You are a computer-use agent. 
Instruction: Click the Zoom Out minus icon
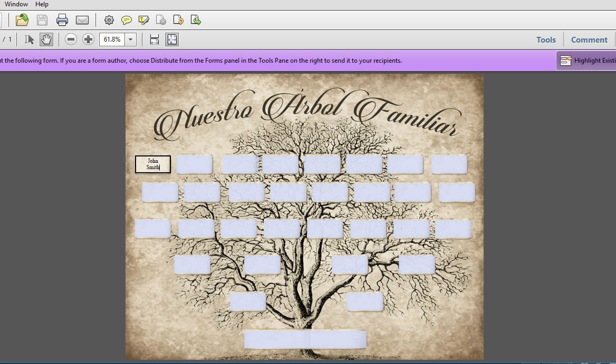(71, 39)
